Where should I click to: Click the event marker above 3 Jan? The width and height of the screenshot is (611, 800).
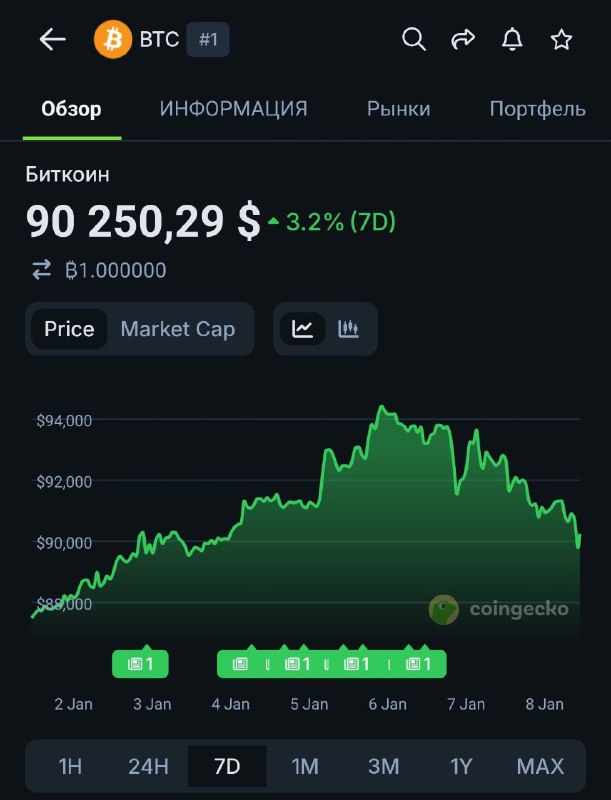(142, 662)
